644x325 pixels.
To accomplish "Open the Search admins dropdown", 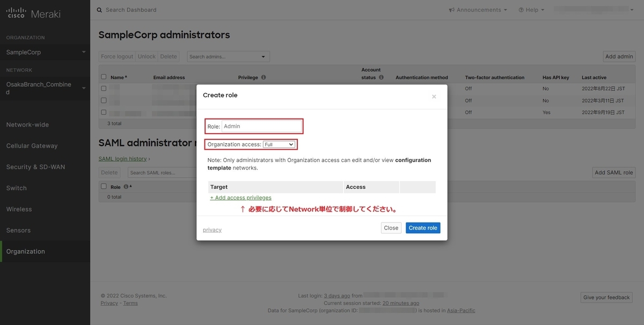I will (228, 56).
